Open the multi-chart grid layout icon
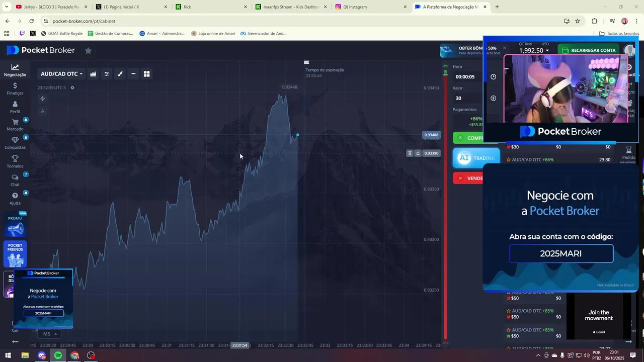This screenshot has width=644, height=362. click(147, 74)
